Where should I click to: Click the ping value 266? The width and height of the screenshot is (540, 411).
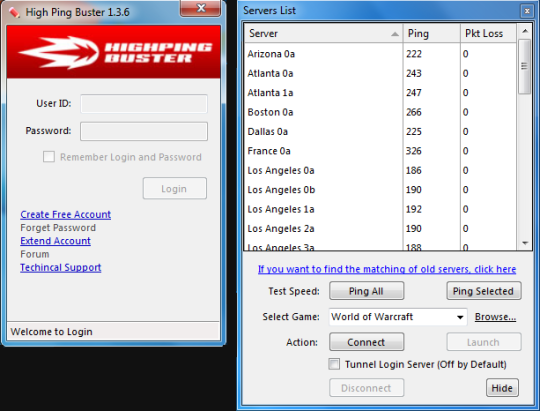[414, 112]
